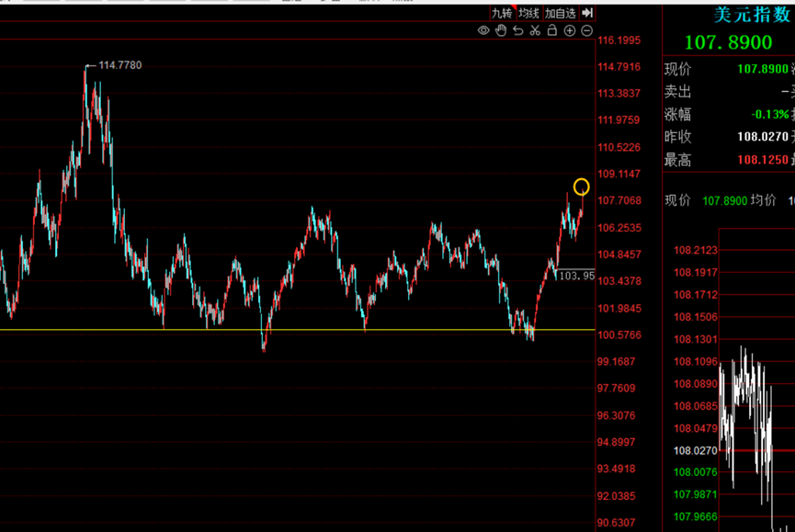Click the 107.7068 price axis label

[x=619, y=200]
